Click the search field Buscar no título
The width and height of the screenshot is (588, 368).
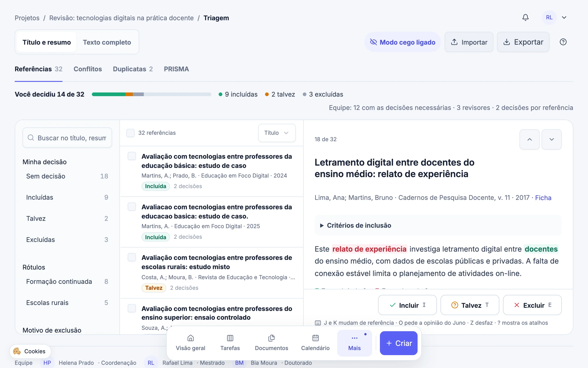point(67,138)
